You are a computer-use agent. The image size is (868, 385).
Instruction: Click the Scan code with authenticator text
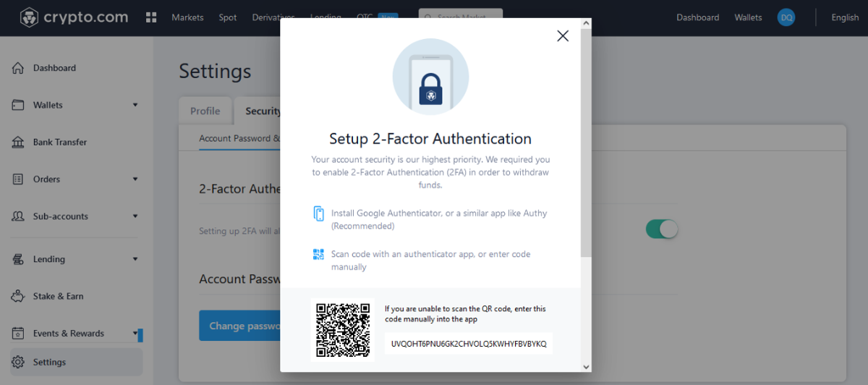[431, 261]
